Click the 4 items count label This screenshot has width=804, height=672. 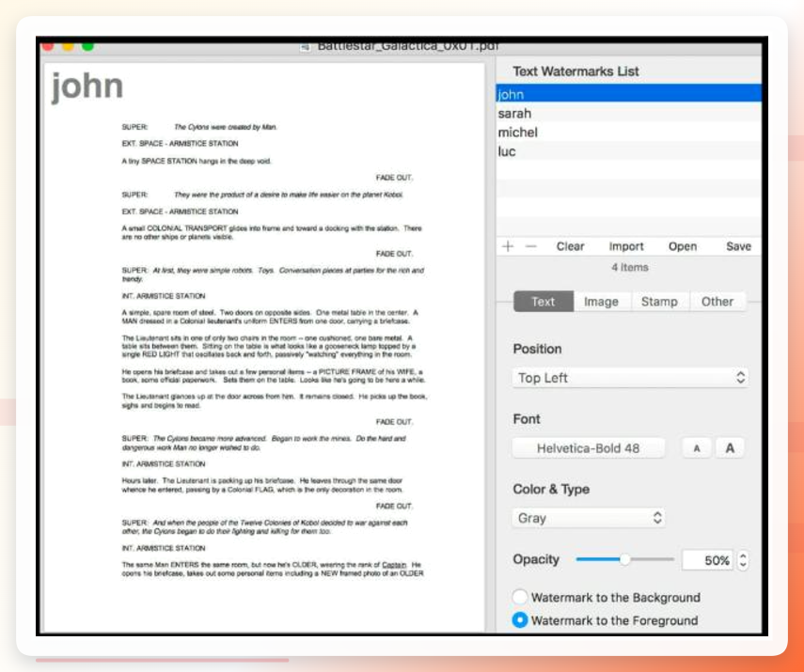[x=630, y=267]
